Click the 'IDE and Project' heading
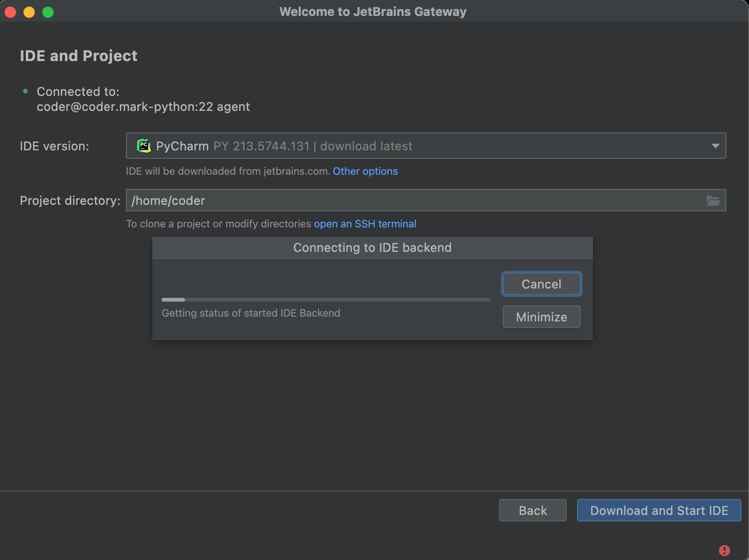The image size is (749, 560). (78, 56)
